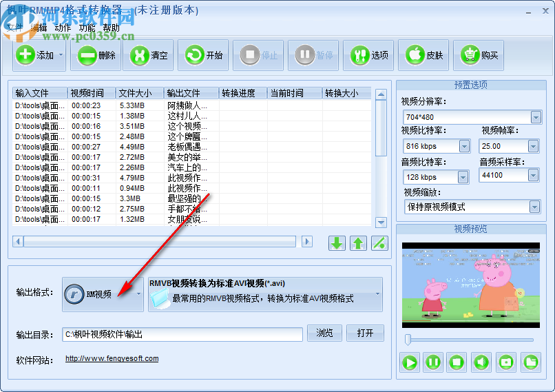The image size is (555, 392).
Task: Open snapshot folder icon under the preview
Action: 531,362
